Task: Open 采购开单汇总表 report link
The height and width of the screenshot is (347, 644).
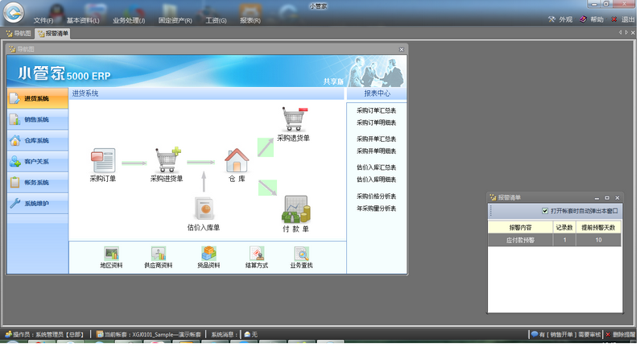Action: (376, 138)
